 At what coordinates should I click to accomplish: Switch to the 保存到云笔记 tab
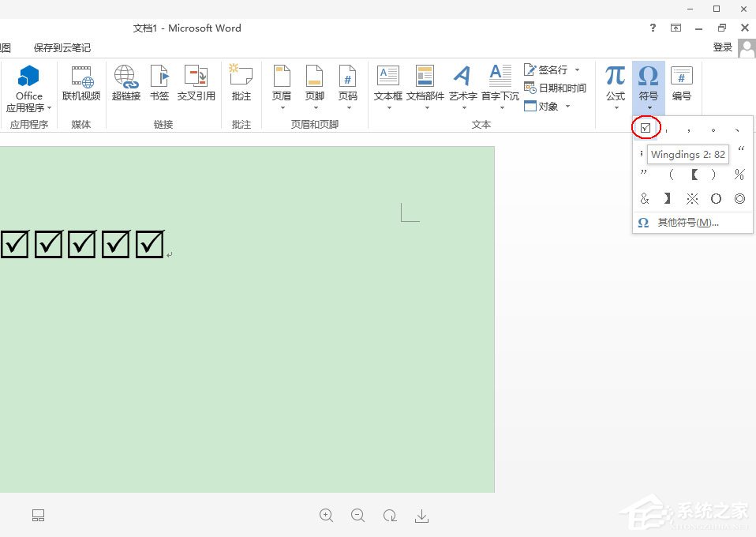pos(62,47)
